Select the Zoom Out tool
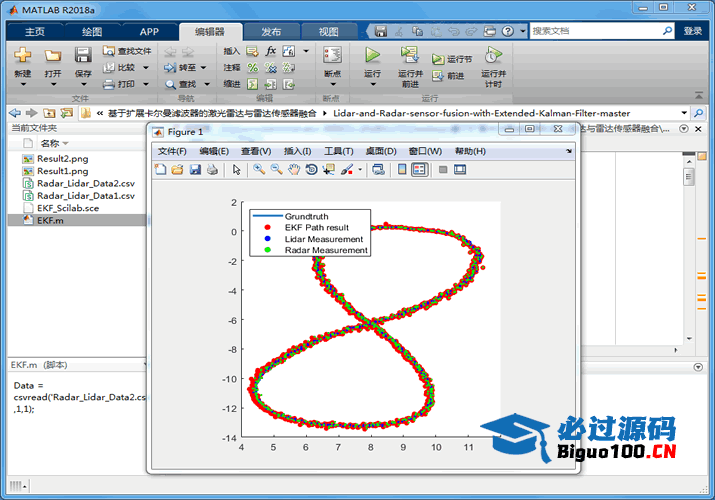715x500 pixels. (x=276, y=170)
